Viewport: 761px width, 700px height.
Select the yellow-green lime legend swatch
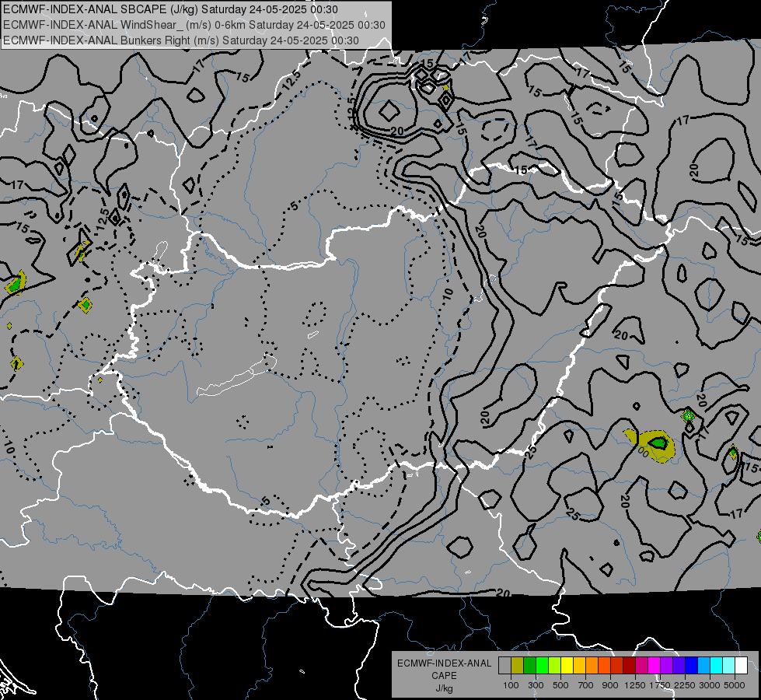click(x=554, y=665)
